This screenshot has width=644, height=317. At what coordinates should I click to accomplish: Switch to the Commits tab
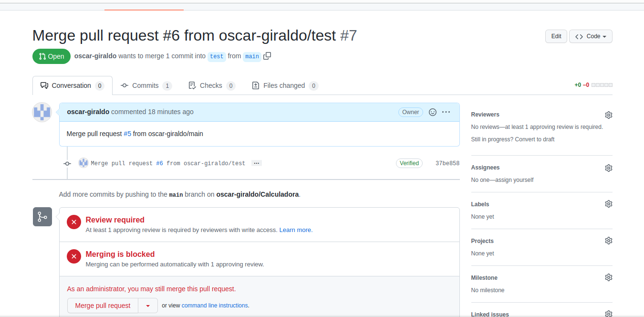pos(146,85)
